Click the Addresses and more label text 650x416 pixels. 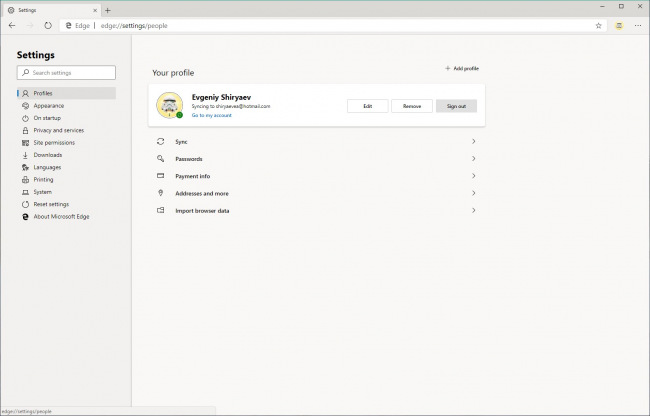(x=202, y=193)
